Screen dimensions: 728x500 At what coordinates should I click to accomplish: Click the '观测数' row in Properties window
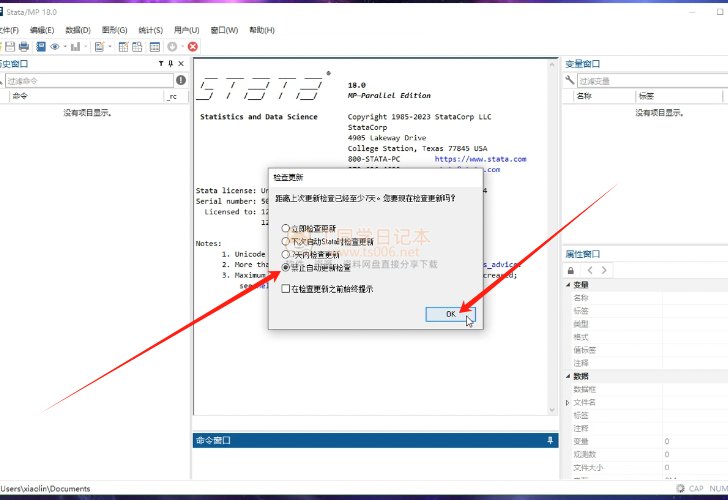(x=645, y=455)
